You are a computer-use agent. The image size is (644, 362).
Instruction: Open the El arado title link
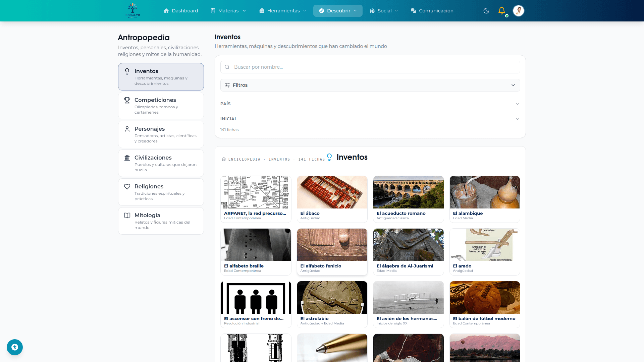462,266
